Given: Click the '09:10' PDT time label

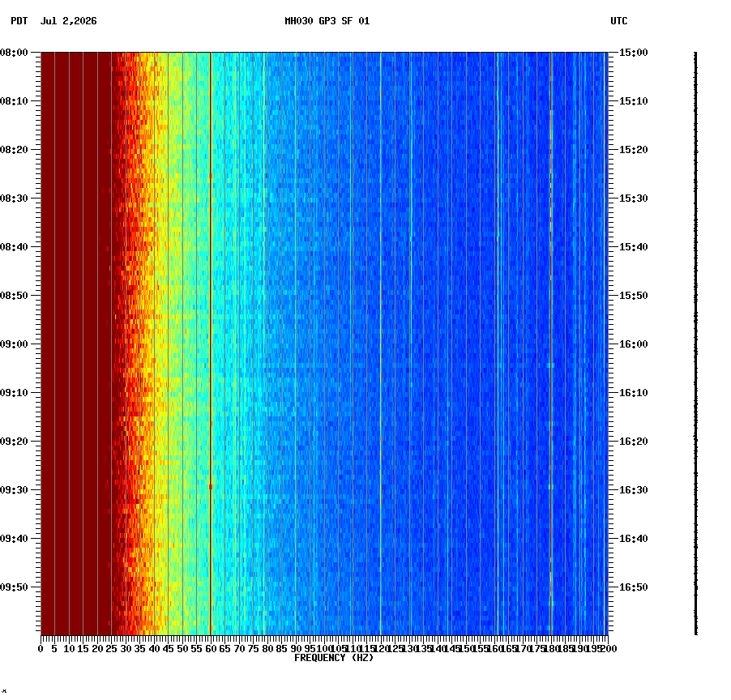Looking at the screenshot, I should (14, 392).
